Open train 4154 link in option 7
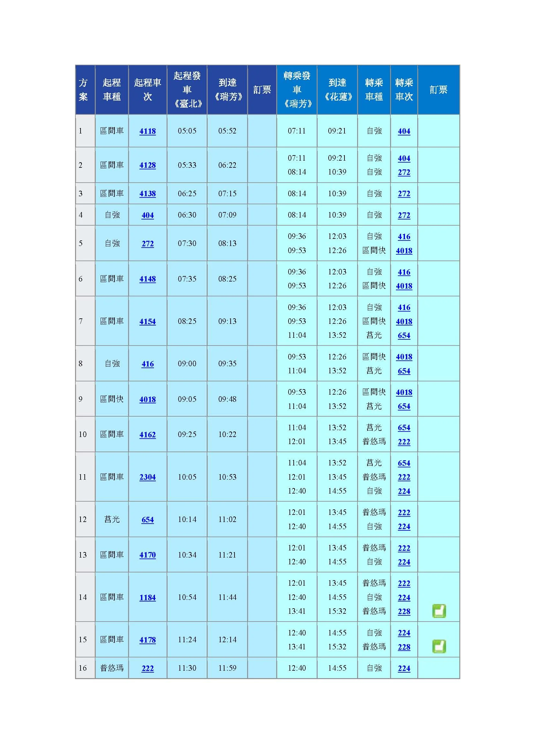 pos(148,321)
